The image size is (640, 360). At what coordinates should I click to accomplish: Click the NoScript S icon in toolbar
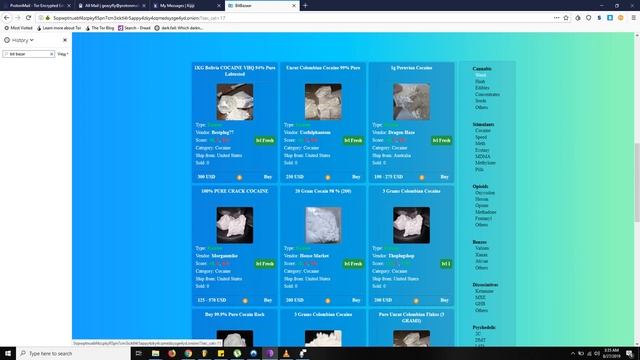pos(599,18)
